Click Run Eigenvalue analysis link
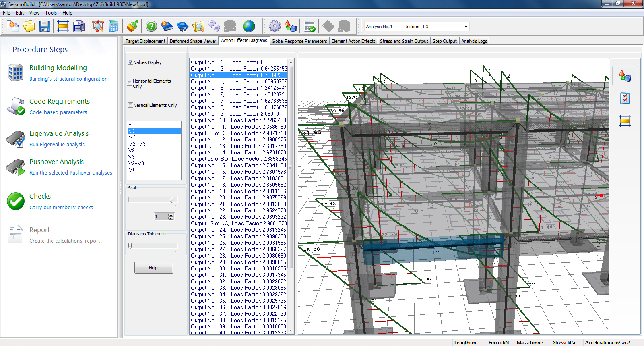Screen dimensions: 644x347 click(57, 145)
